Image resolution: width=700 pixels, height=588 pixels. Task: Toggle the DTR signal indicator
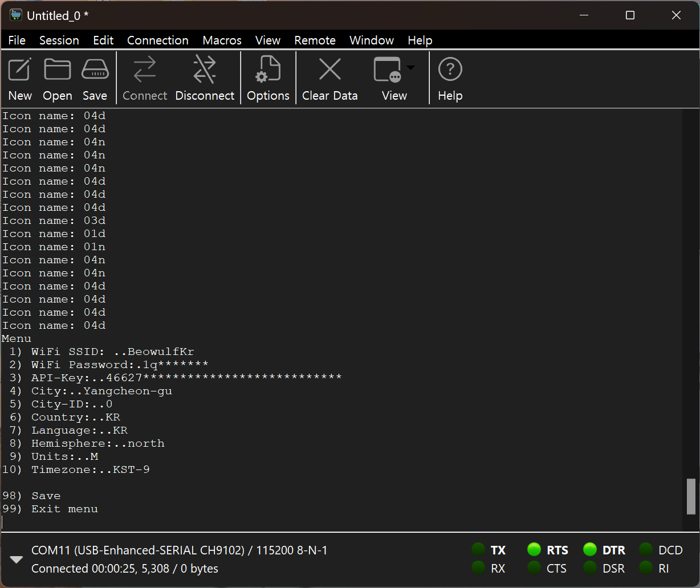pyautogui.click(x=589, y=550)
